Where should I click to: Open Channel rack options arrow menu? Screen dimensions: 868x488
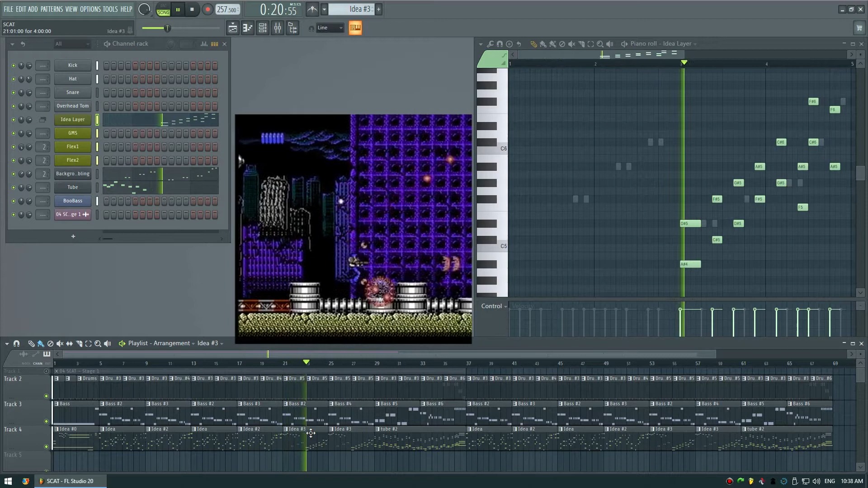[12, 44]
